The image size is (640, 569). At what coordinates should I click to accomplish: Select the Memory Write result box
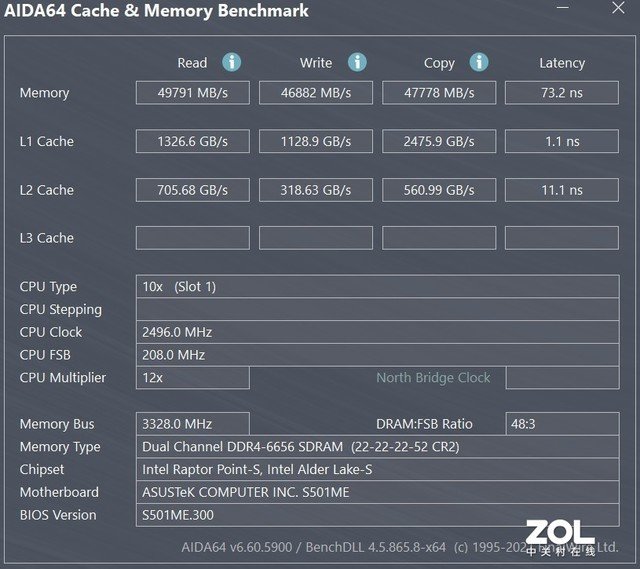point(315,93)
